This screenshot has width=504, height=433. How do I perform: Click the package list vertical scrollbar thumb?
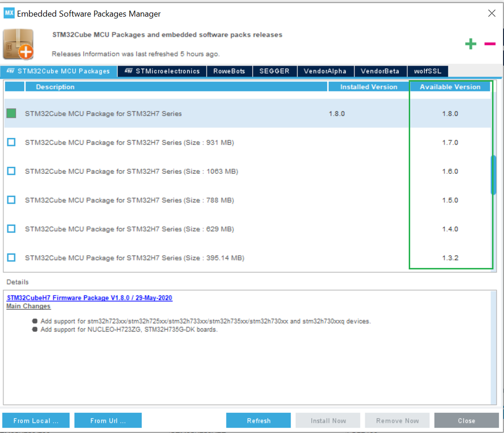tap(493, 175)
